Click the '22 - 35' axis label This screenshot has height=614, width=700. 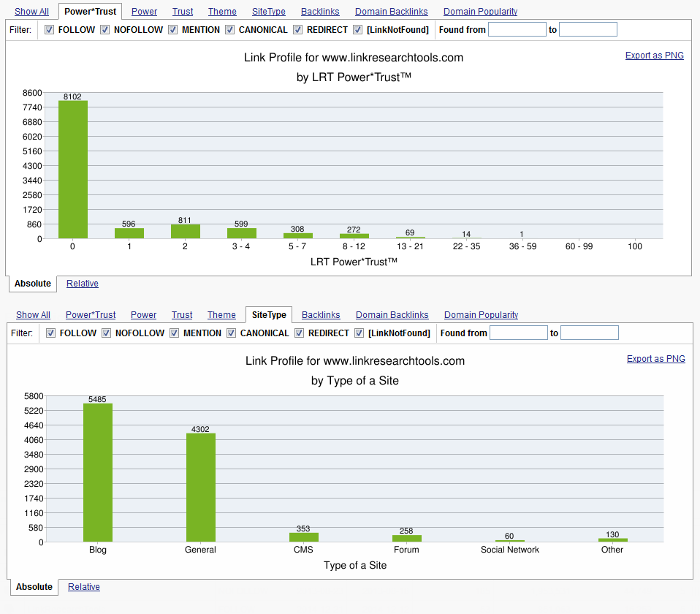click(x=466, y=246)
